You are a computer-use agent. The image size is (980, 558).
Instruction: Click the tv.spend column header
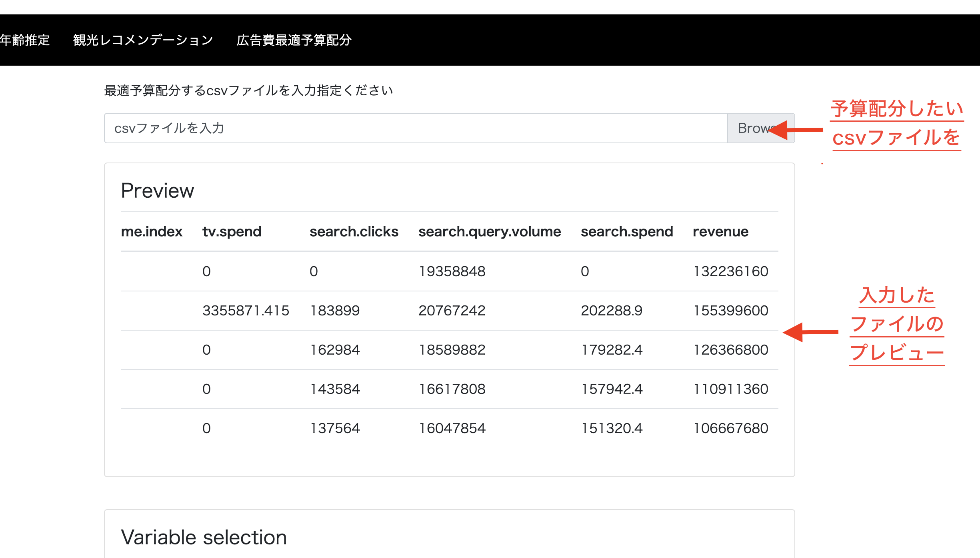tap(232, 231)
